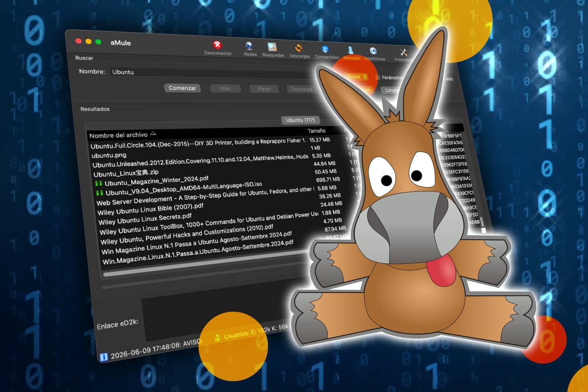Screen dimensions: 588x392
Task: Click the Descarga button
Action: coord(301,89)
